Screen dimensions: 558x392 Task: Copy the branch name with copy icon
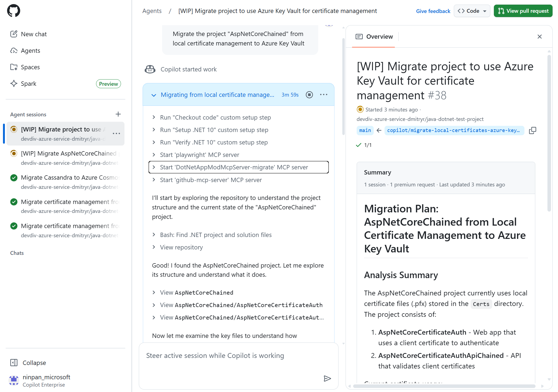pos(532,130)
